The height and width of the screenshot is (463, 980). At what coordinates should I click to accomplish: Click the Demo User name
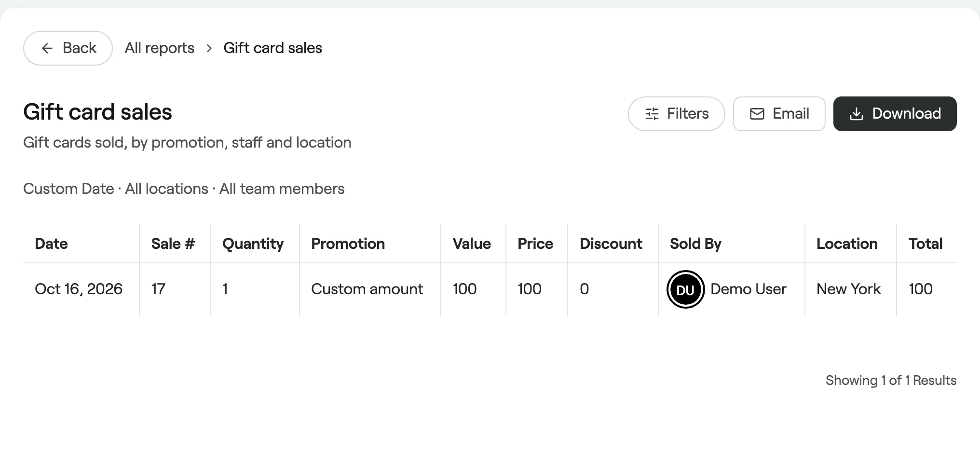point(749,289)
